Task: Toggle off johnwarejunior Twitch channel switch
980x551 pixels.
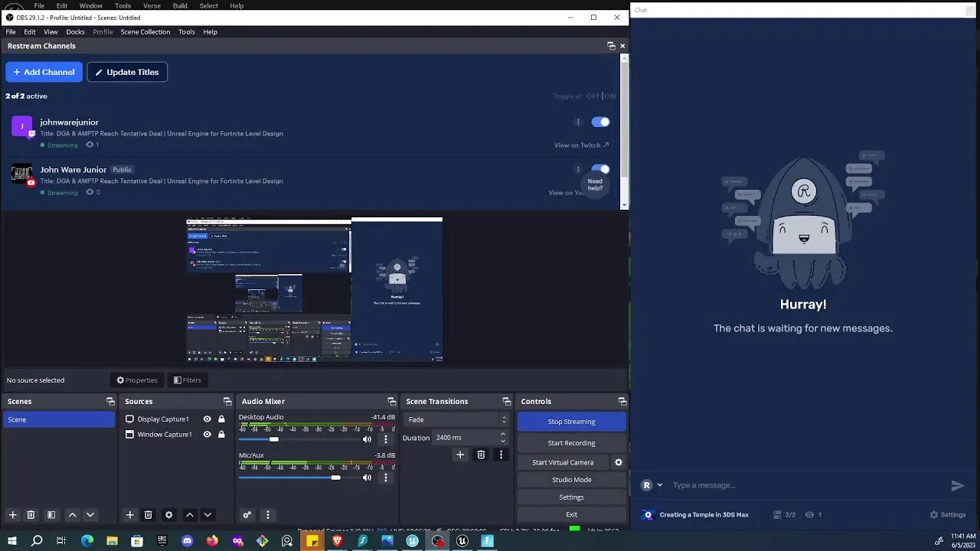Action: coord(600,122)
